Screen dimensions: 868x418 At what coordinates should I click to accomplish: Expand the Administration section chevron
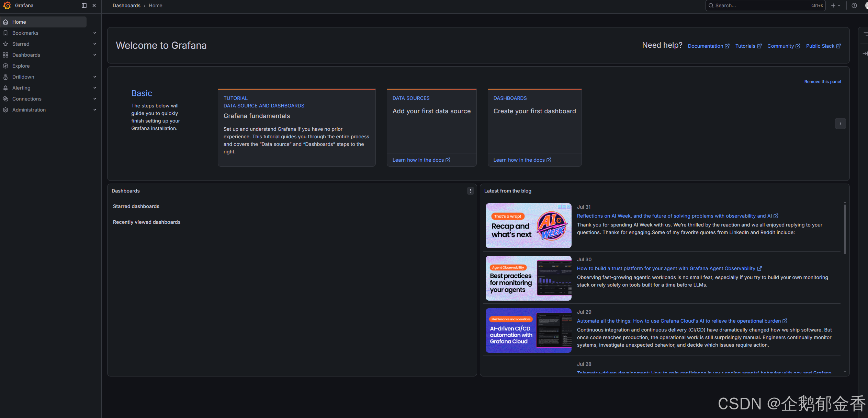pyautogui.click(x=95, y=110)
